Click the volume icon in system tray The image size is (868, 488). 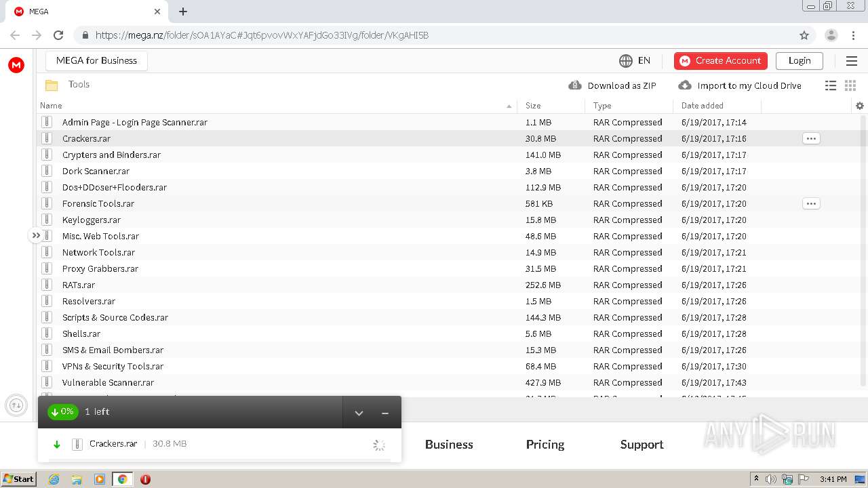tap(770, 479)
